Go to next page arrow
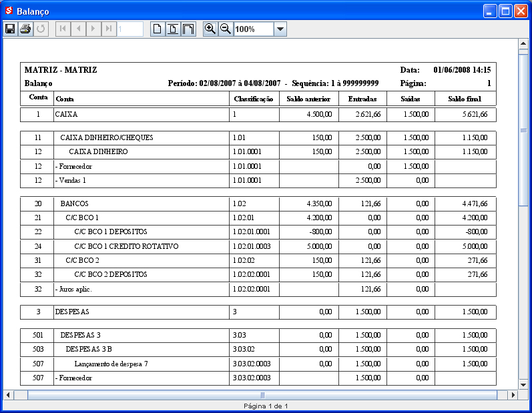Image resolution: width=532 pixels, height=413 pixels. click(93, 29)
